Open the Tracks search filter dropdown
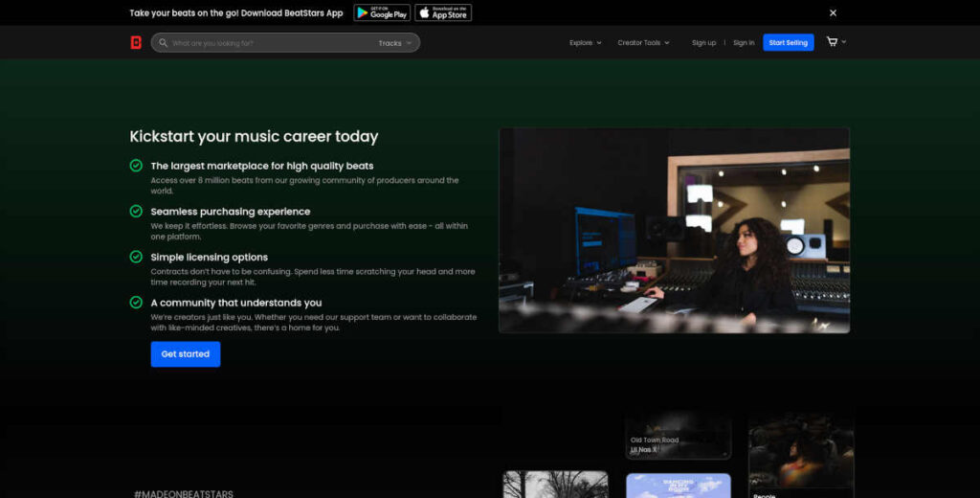Screen dimensions: 980x498 395,43
